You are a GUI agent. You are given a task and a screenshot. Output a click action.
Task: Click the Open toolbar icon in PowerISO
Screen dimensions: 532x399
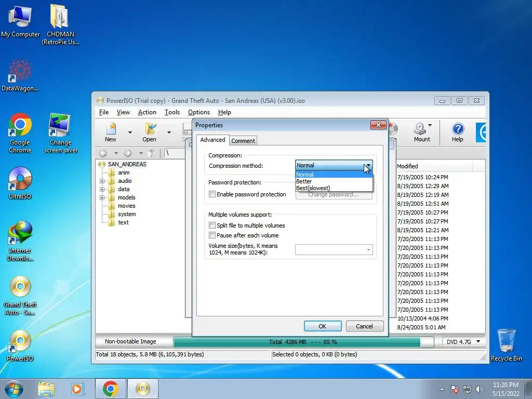pos(149,132)
